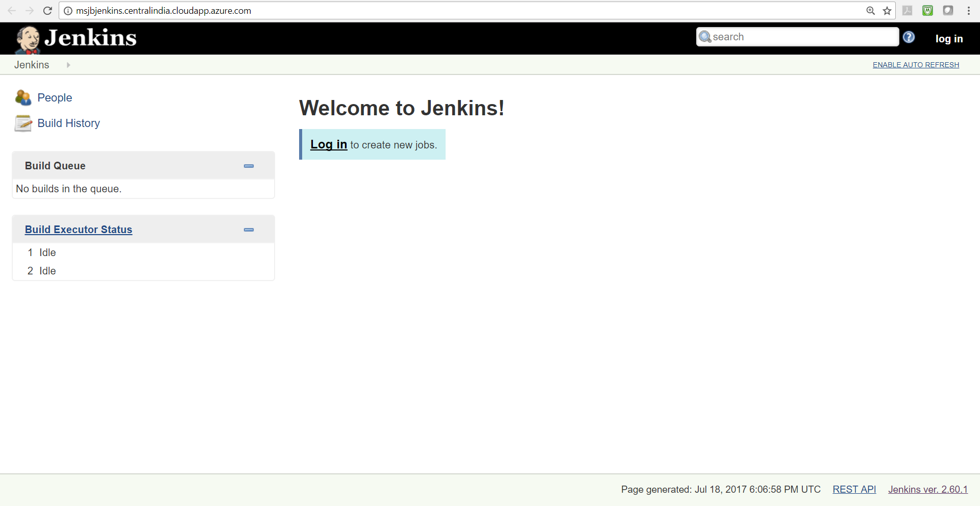Viewport: 980px width, 506px height.
Task: Click the site info icon in address bar
Action: pyautogui.click(x=68, y=11)
